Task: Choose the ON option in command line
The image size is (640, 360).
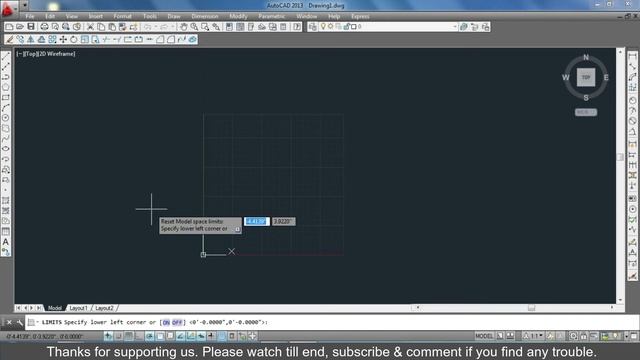Action: point(166,322)
